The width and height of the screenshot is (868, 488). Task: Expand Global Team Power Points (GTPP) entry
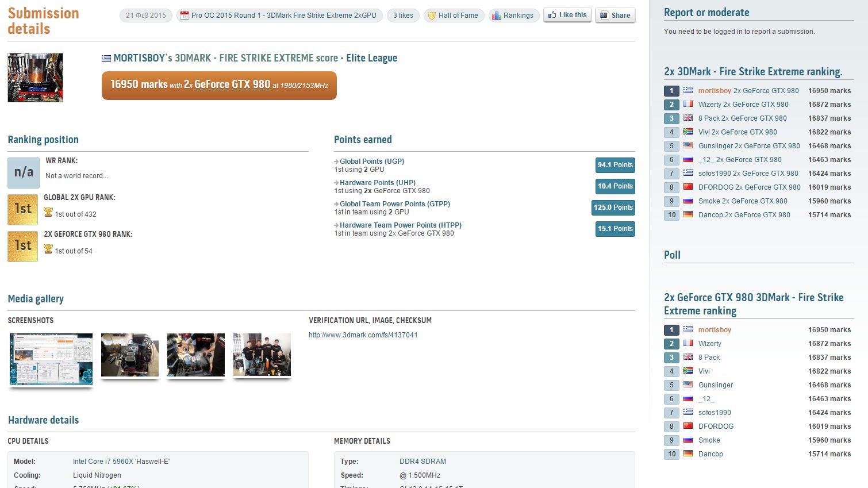pyautogui.click(x=394, y=204)
